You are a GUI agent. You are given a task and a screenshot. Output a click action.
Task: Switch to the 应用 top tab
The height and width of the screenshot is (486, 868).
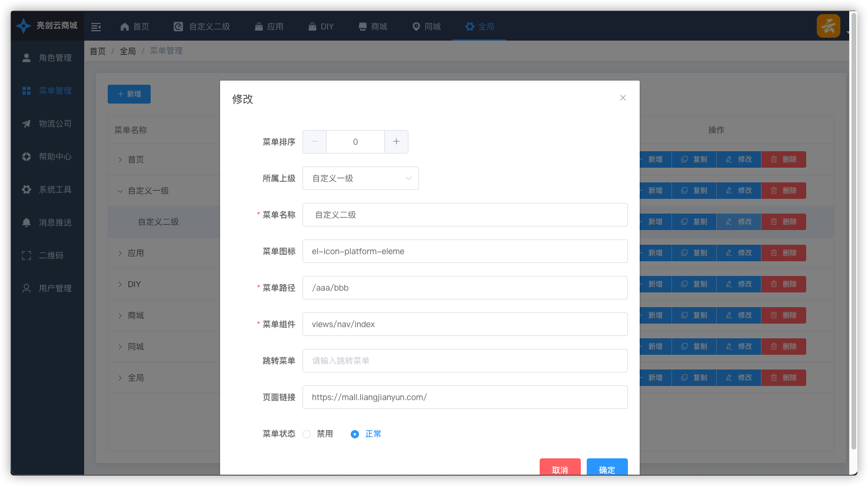tap(269, 26)
